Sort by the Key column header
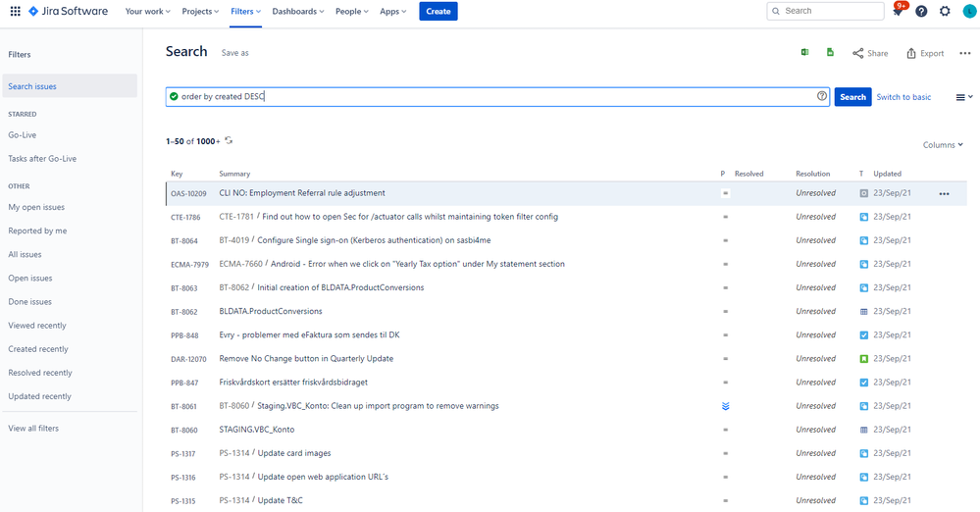This screenshot has height=512, width=980. pos(177,174)
